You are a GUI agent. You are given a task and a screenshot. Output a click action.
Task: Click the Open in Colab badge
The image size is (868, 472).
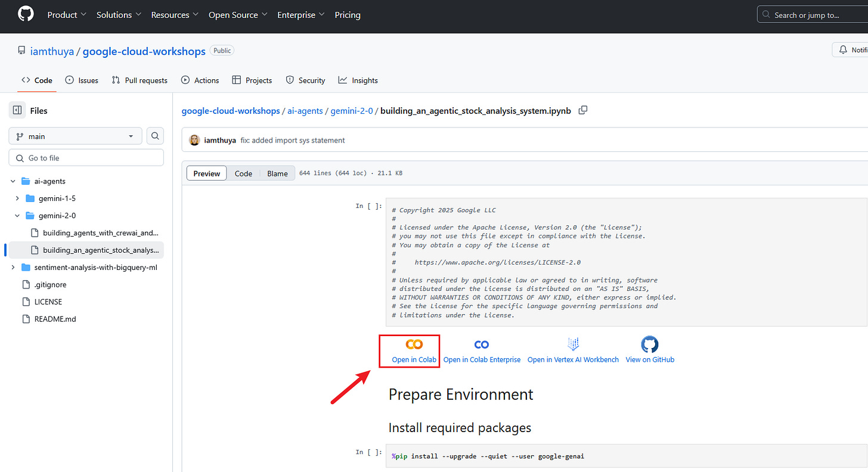tap(414, 351)
